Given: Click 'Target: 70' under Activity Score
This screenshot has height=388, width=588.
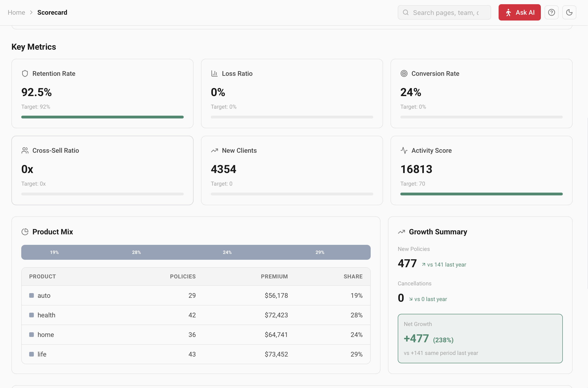Looking at the screenshot, I should click(413, 184).
